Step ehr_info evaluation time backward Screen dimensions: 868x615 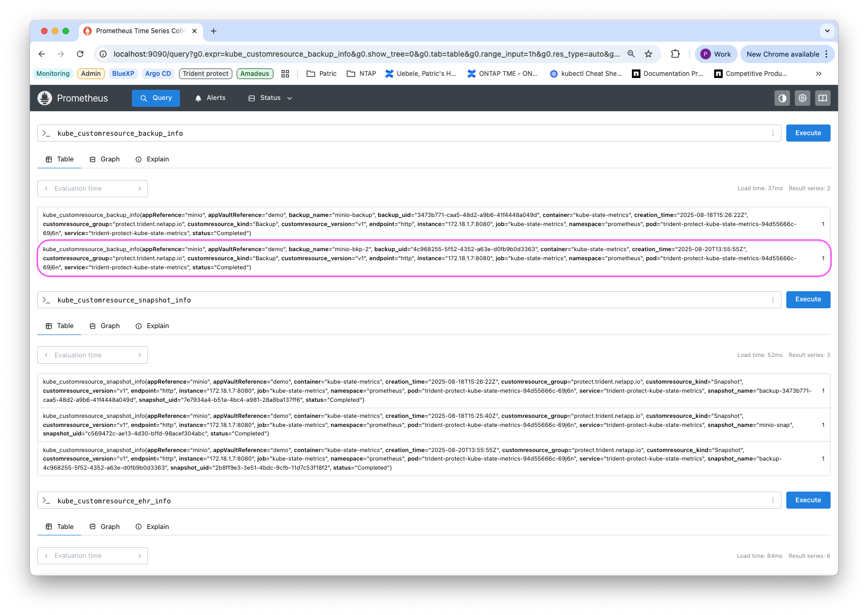pyautogui.click(x=46, y=556)
